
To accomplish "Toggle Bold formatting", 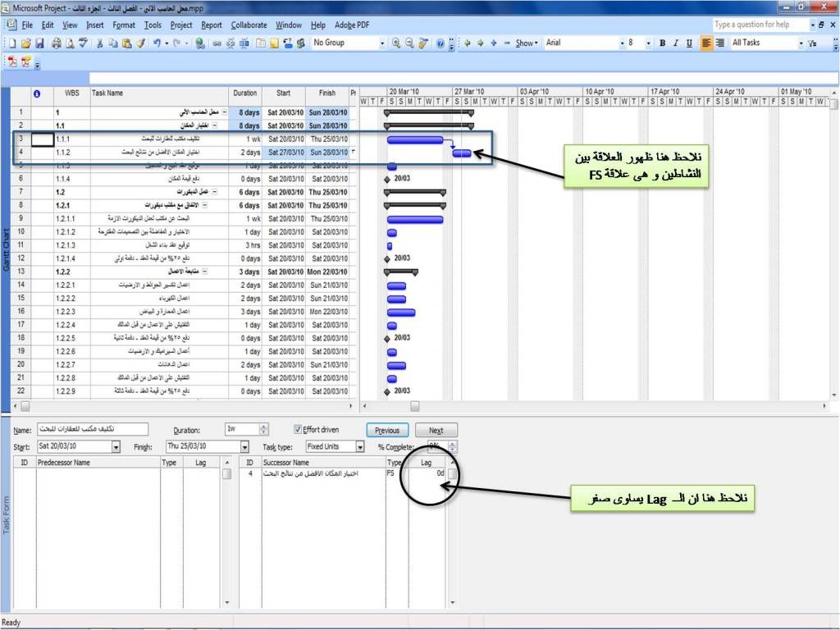I will point(662,43).
